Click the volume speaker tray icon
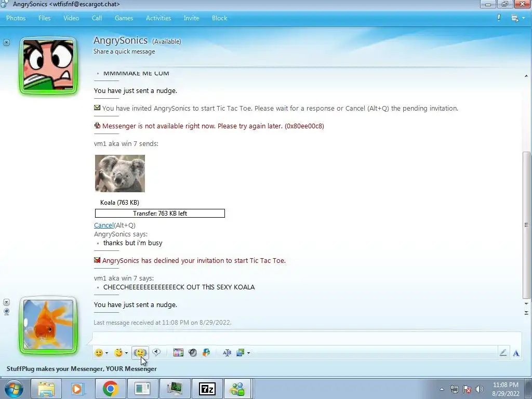 pyautogui.click(x=479, y=389)
